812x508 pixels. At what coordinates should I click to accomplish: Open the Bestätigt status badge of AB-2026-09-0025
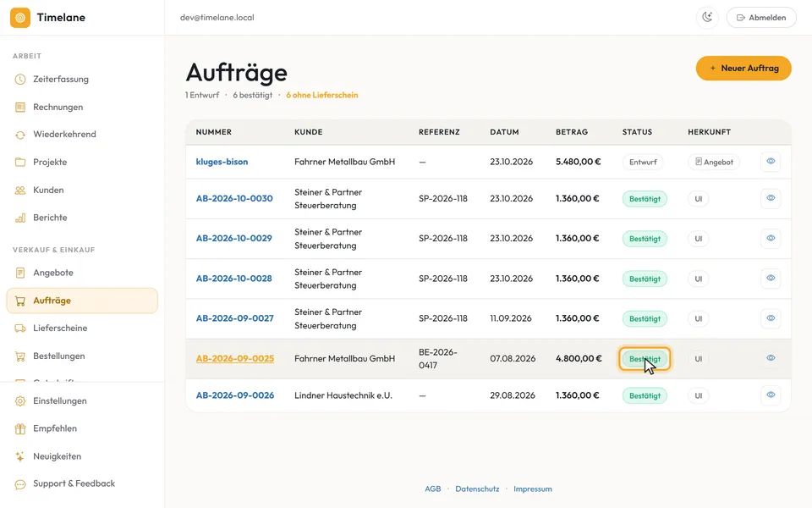tap(645, 359)
